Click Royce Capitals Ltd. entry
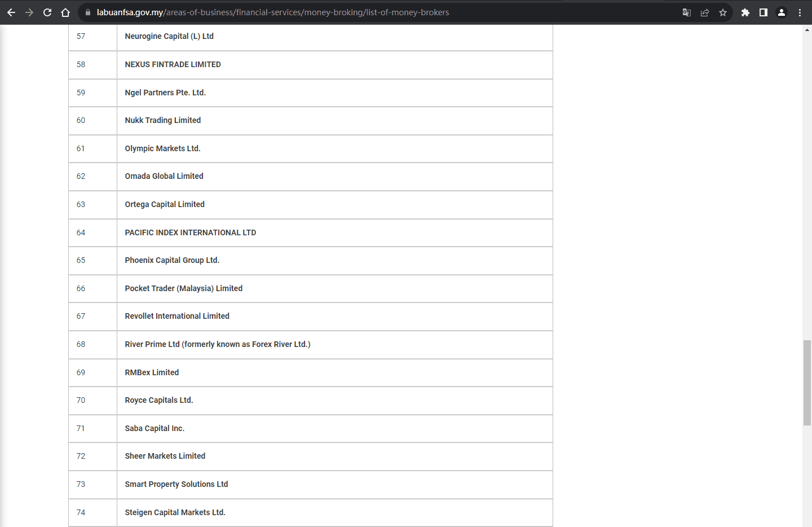This screenshot has height=527, width=812. coord(159,400)
